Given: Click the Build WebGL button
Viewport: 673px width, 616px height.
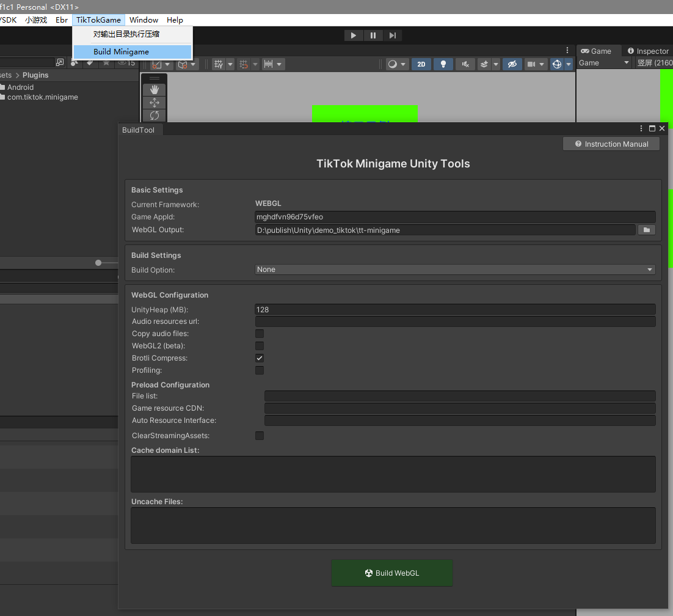Looking at the screenshot, I should pyautogui.click(x=392, y=573).
